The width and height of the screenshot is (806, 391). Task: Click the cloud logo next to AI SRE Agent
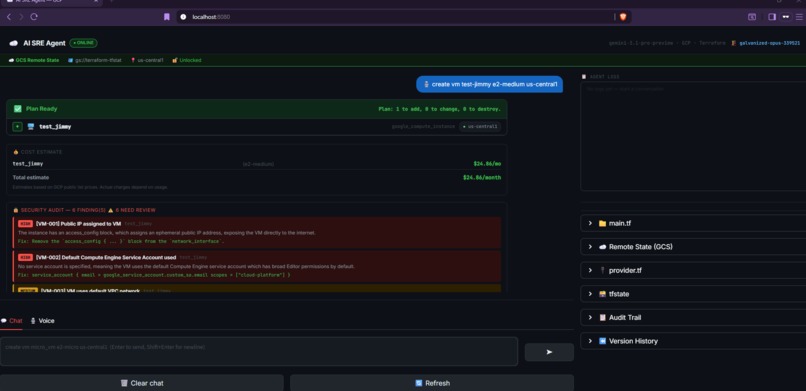(14, 43)
